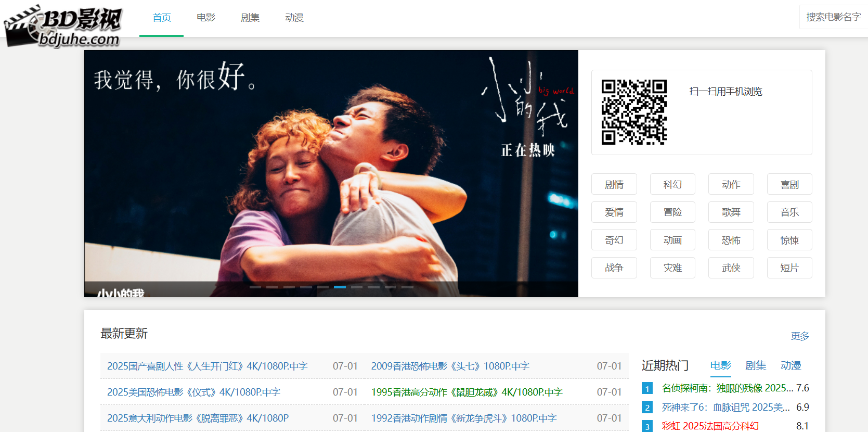The image size is (868, 432).
Task: Browse the 音乐 genre
Action: pos(789,212)
